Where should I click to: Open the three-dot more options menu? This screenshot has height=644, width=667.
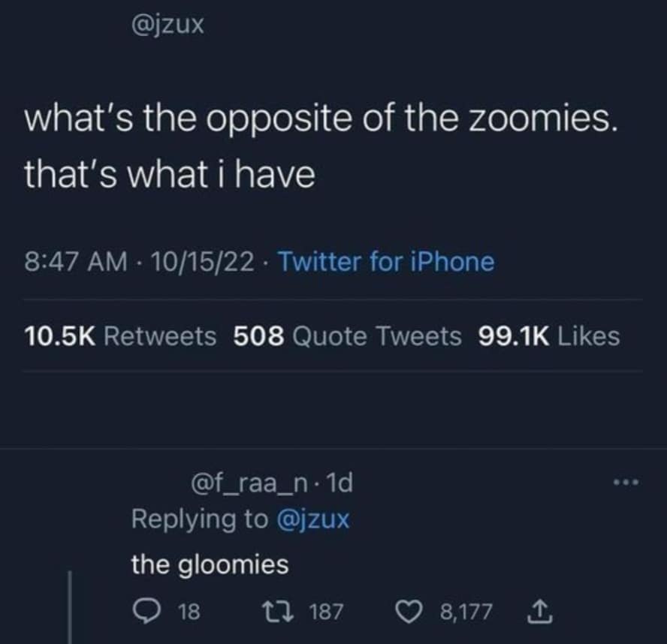click(625, 482)
